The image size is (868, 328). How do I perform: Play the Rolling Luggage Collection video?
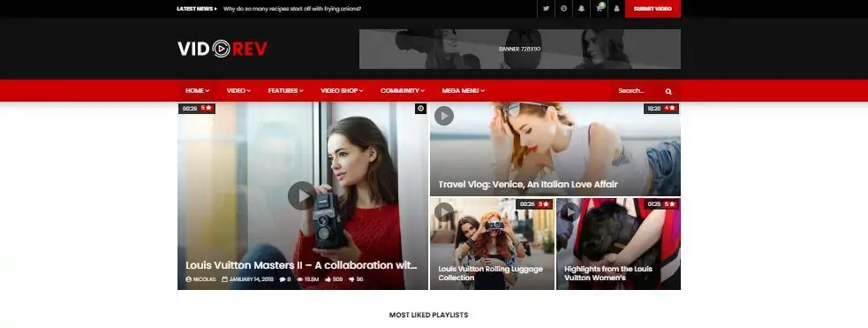pyautogui.click(x=444, y=211)
